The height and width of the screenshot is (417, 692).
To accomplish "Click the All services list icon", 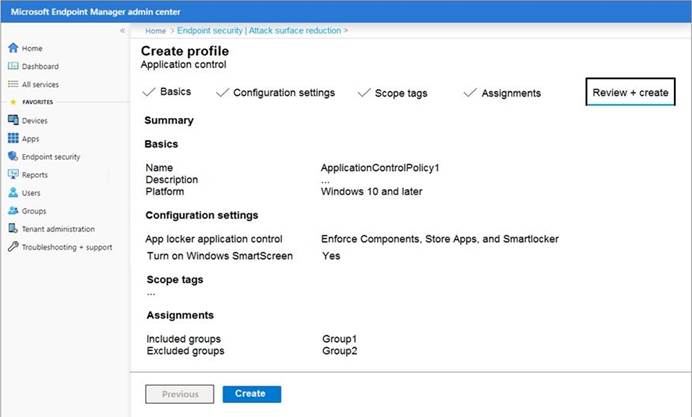I will click(x=13, y=84).
